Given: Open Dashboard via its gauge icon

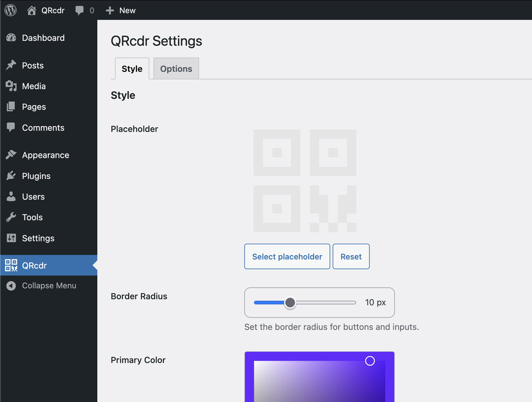Looking at the screenshot, I should (11, 38).
